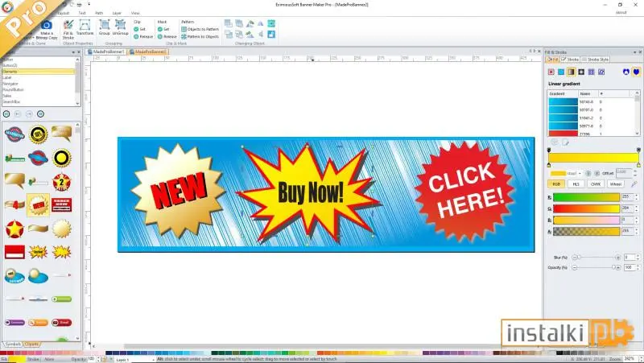Pick the color eyedropper tool

click(634, 184)
